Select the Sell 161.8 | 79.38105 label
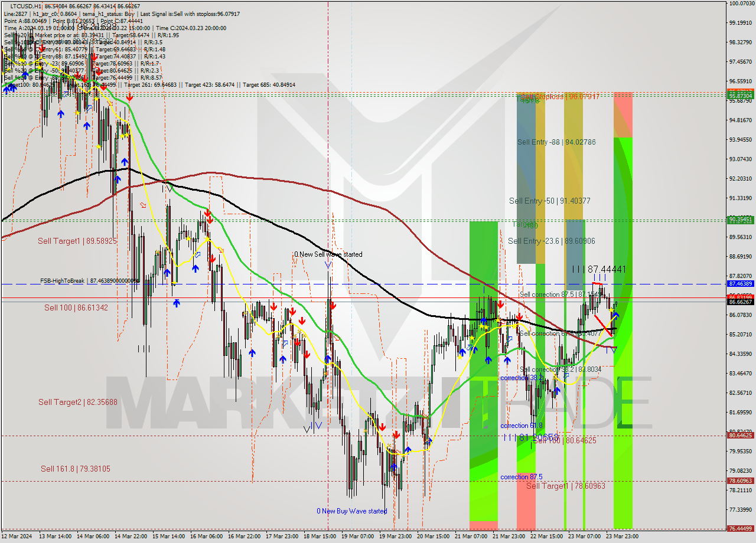This screenshot has width=756, height=543. tap(76, 469)
